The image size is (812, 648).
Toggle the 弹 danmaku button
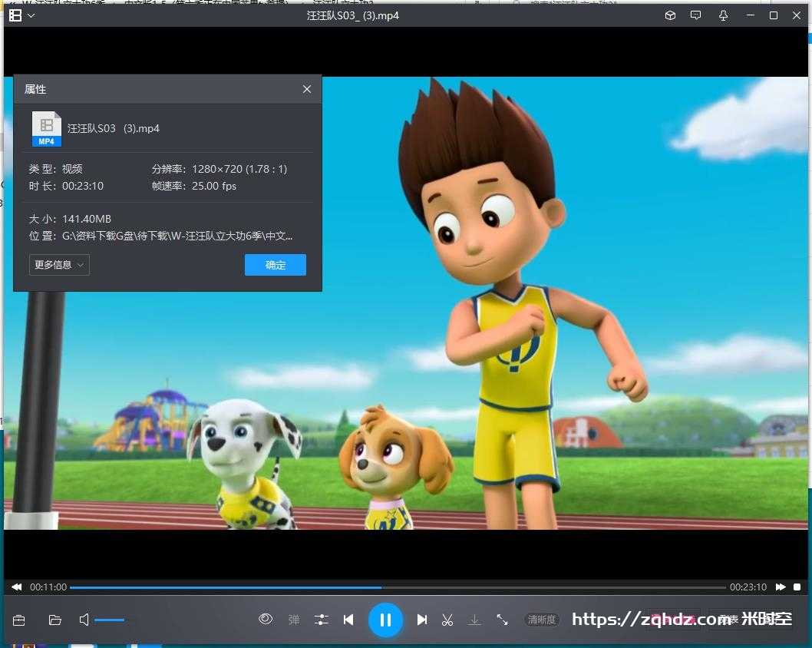click(x=294, y=620)
